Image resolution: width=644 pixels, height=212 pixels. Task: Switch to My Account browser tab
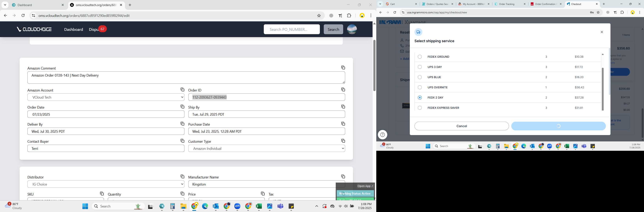[x=474, y=4]
